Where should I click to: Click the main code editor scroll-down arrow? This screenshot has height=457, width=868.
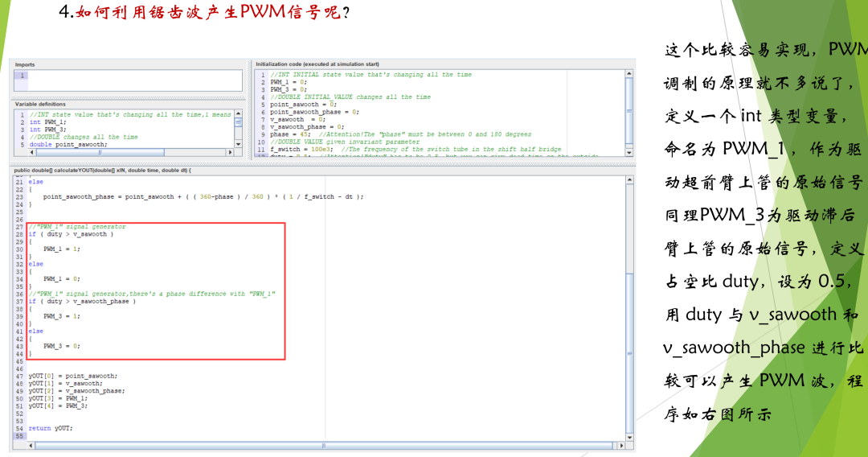[x=629, y=437]
